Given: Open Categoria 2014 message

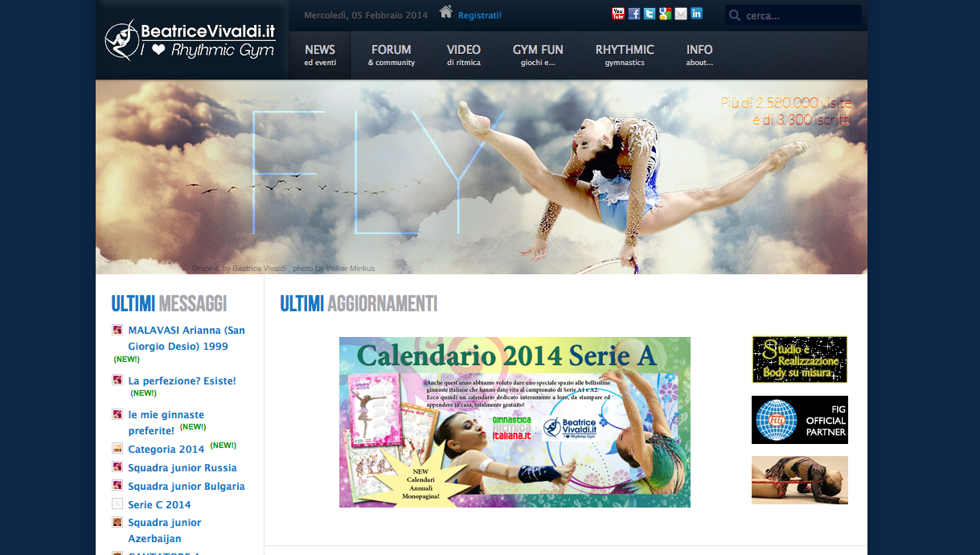Looking at the screenshot, I should (x=166, y=450).
